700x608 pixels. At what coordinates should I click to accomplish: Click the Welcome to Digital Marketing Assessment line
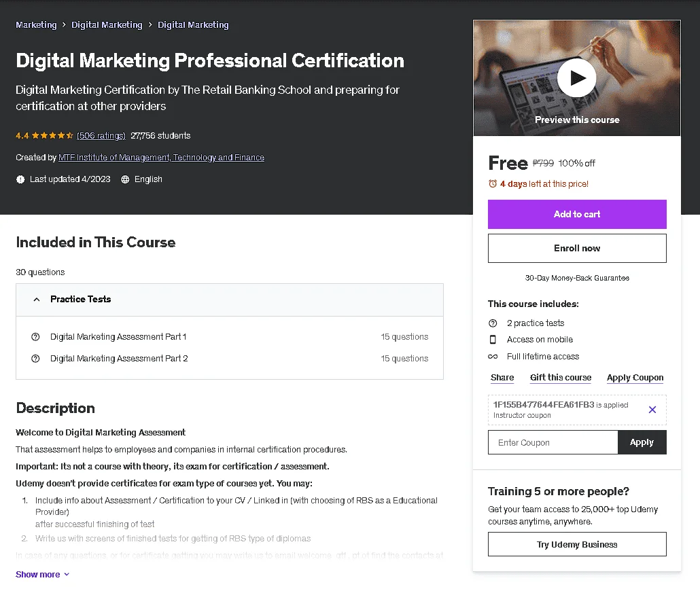[101, 432]
